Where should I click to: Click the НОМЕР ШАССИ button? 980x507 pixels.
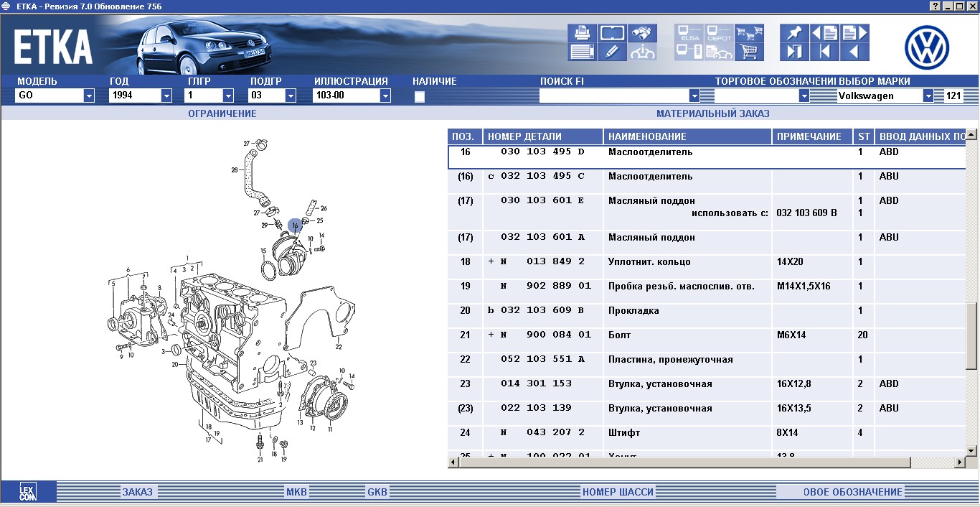[618, 492]
